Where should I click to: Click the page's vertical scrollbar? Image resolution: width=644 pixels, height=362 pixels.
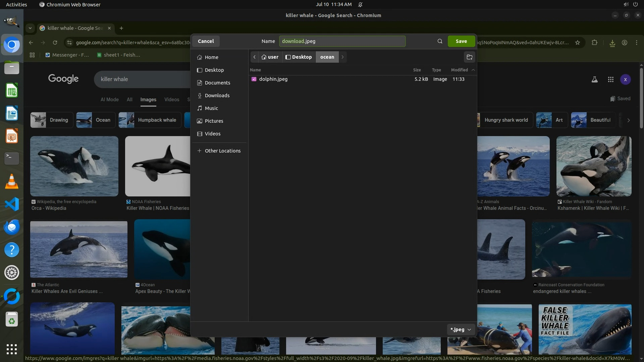pyautogui.click(x=641, y=99)
